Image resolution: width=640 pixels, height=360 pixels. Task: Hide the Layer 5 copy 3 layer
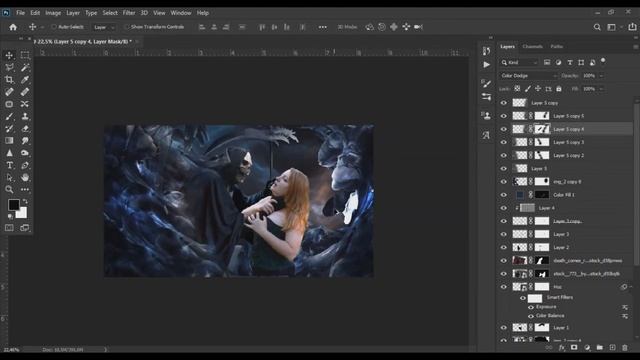[504, 142]
